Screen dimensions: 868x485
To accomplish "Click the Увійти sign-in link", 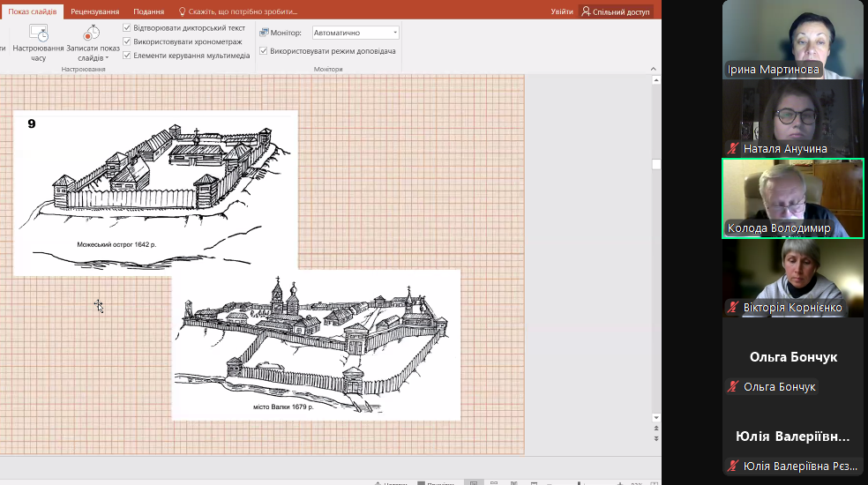I will 562,11.
